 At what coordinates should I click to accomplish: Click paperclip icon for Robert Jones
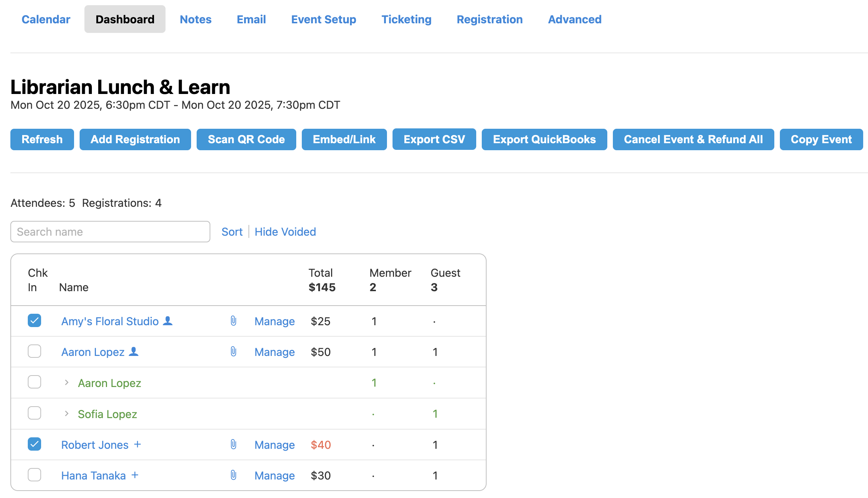233,444
